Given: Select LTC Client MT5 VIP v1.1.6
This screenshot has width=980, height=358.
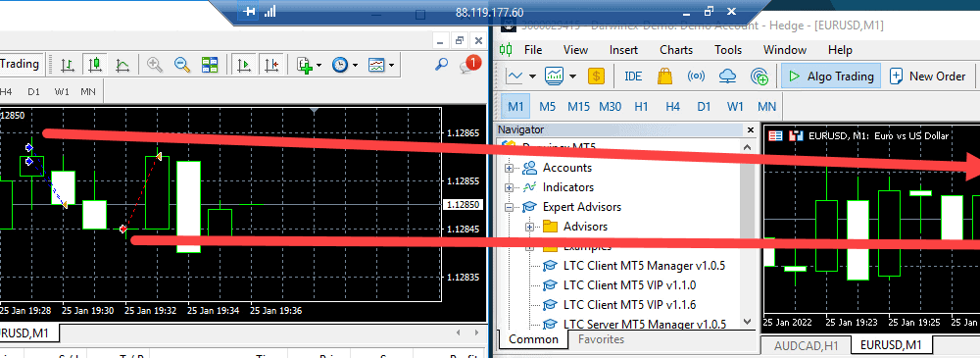Looking at the screenshot, I should [x=629, y=305].
